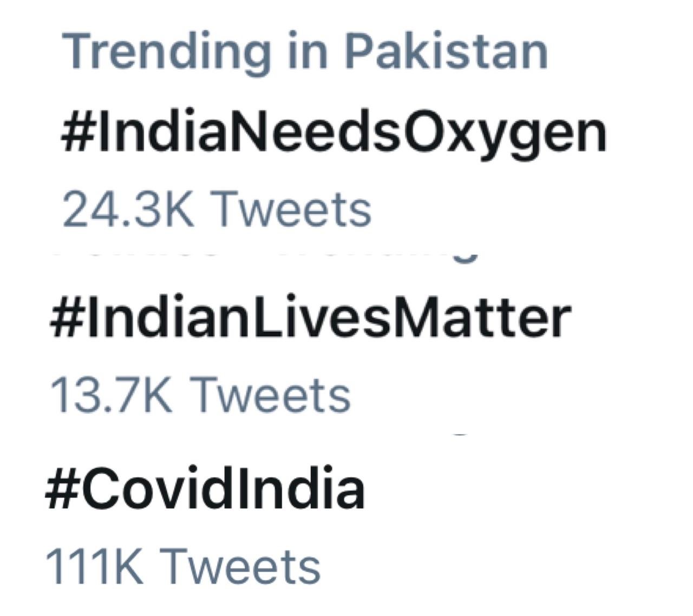Click the word "Pakistan" in the header
The image size is (693, 616).
click(446, 52)
